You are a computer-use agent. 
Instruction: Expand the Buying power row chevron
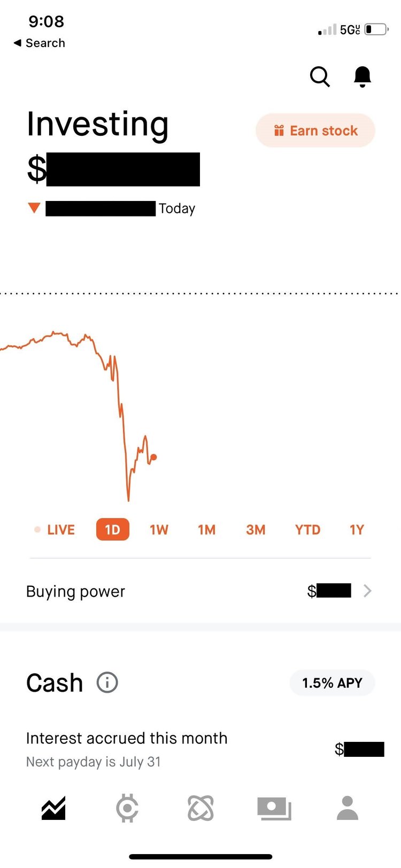tap(367, 591)
